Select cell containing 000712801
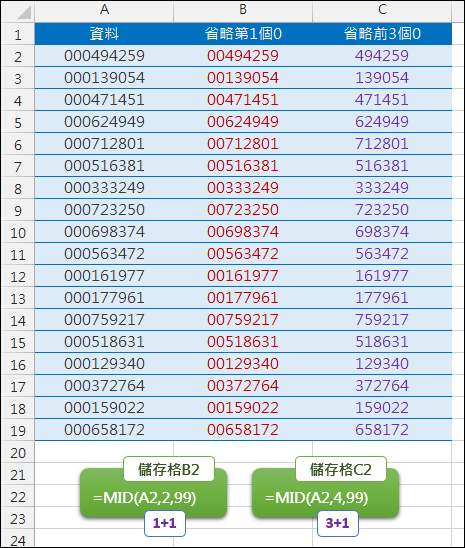 pyautogui.click(x=104, y=144)
